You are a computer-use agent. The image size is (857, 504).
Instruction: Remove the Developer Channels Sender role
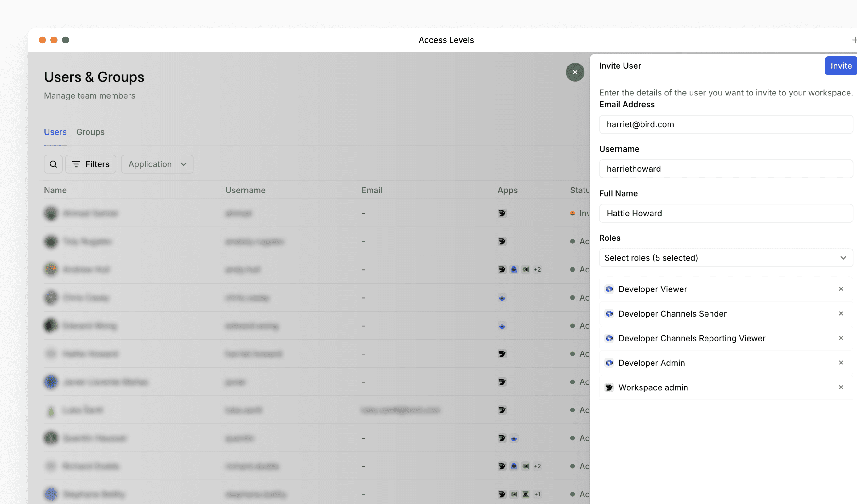pyautogui.click(x=841, y=313)
